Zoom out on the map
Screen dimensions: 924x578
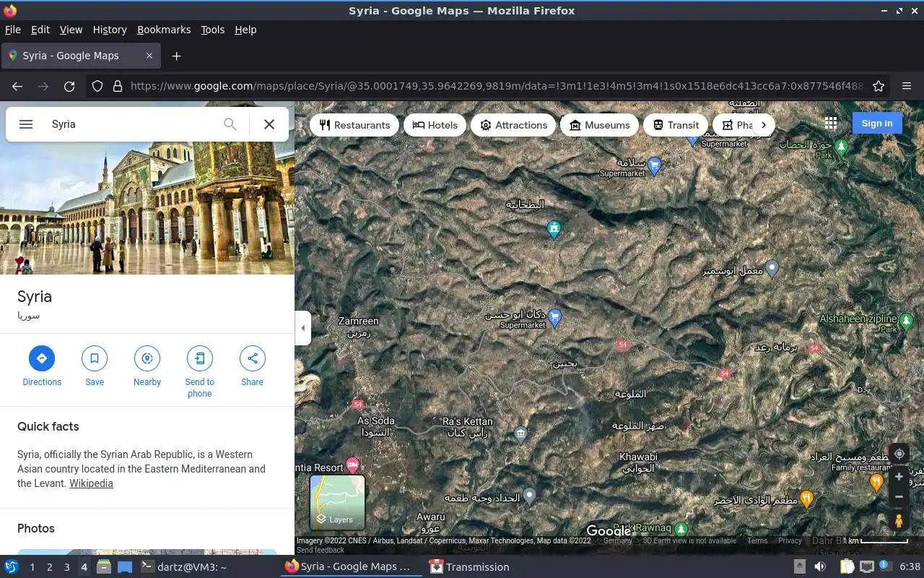pos(899,497)
